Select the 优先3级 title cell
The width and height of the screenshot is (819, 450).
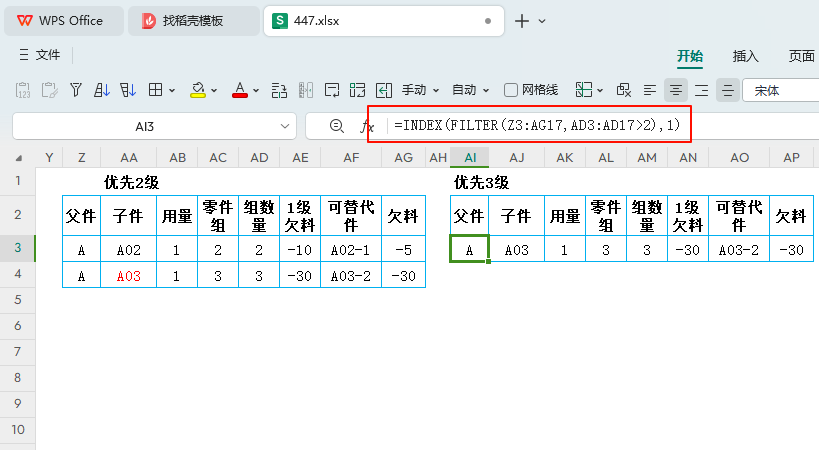point(481,183)
